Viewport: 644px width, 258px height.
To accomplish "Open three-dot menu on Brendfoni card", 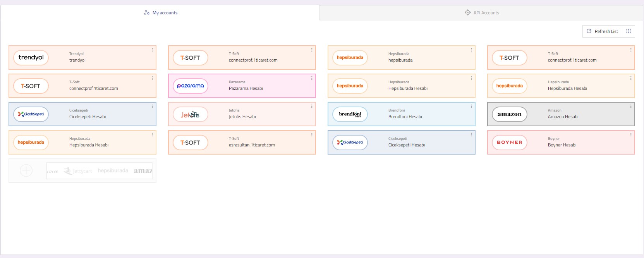I will click(x=471, y=107).
